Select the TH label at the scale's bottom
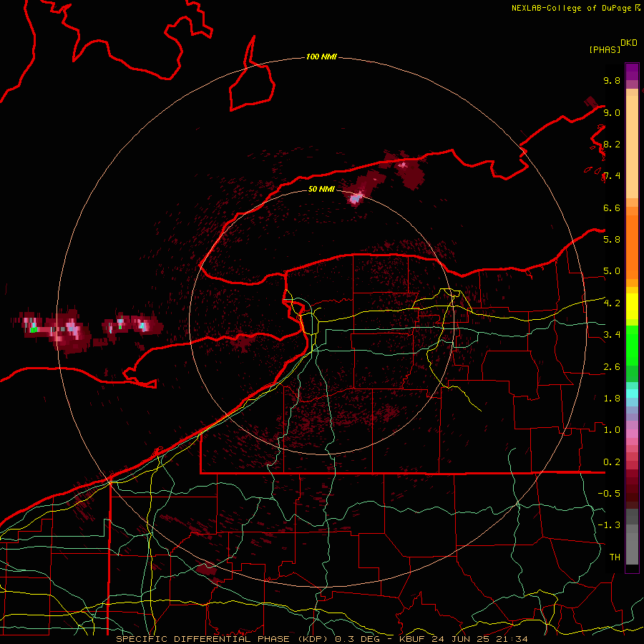This screenshot has height=644, width=644. coord(615,557)
